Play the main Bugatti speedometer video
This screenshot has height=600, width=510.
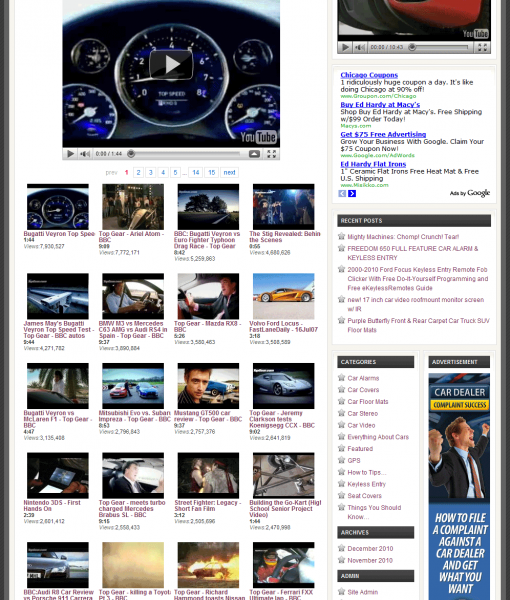coord(171,64)
